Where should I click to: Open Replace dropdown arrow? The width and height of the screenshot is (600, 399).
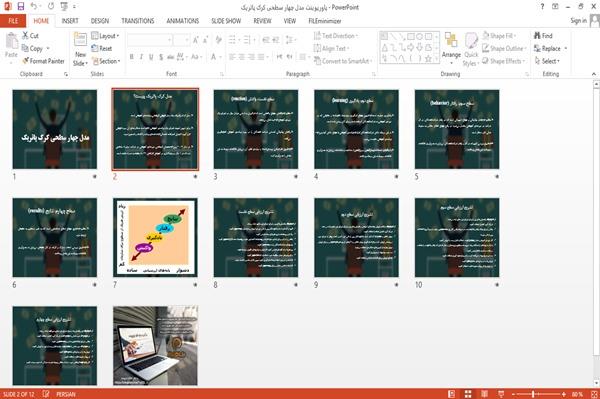[x=566, y=48]
